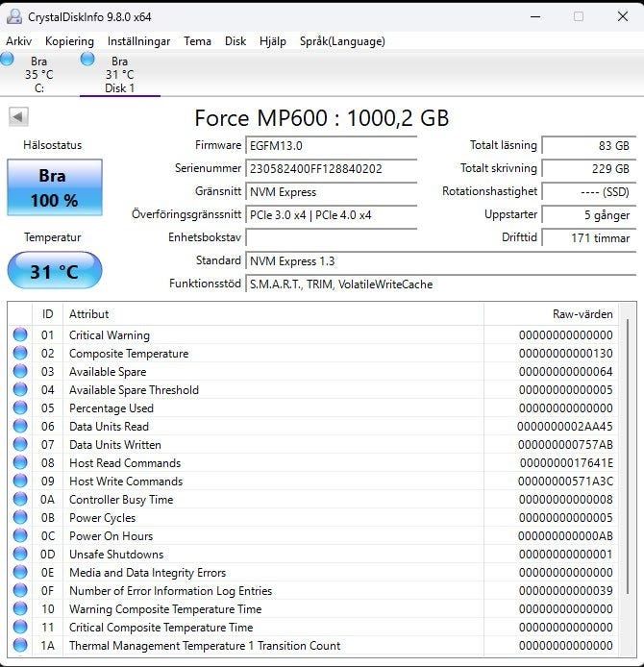Image resolution: width=644 pixels, height=667 pixels.
Task: Open the Arkiv menu
Action: (x=18, y=41)
